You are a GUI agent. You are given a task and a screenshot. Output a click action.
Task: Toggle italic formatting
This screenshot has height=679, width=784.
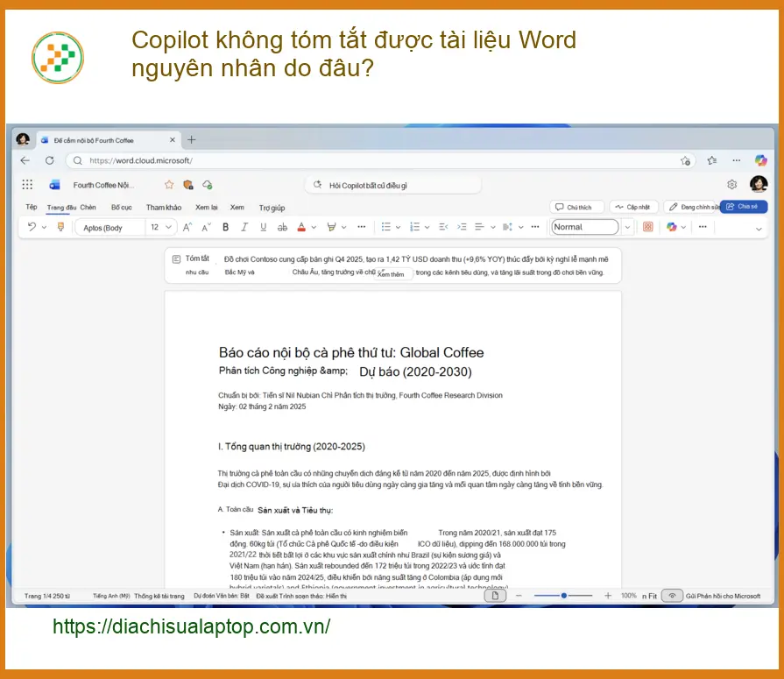coord(244,227)
